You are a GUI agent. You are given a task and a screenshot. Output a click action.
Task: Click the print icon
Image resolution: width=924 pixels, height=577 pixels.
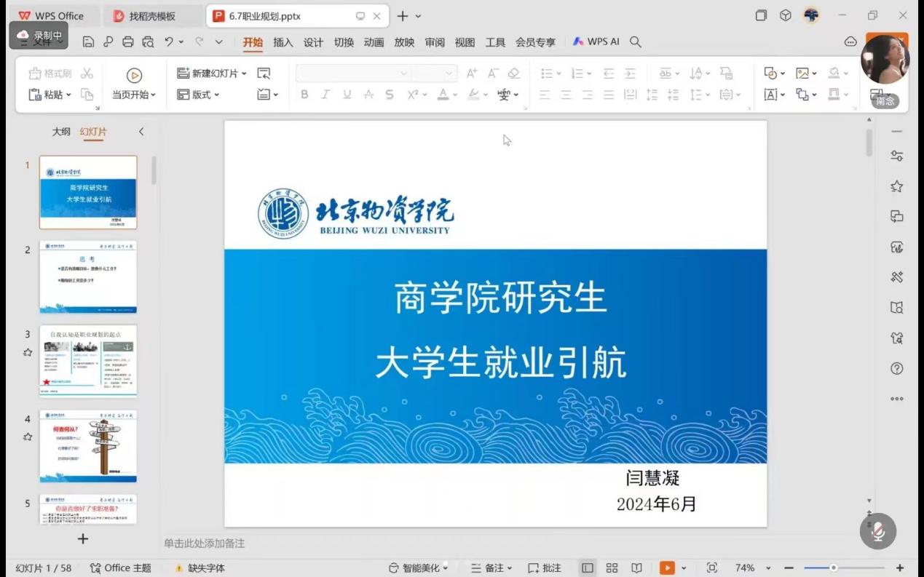pyautogui.click(x=128, y=42)
